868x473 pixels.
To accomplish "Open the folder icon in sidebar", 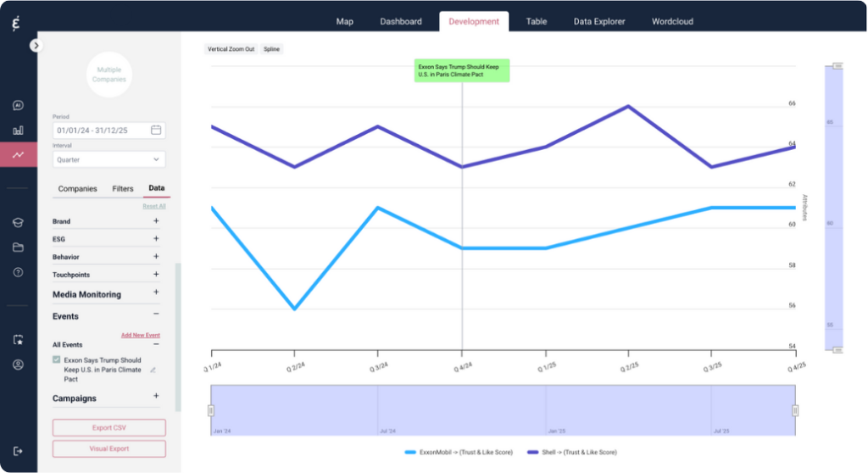I will point(18,248).
